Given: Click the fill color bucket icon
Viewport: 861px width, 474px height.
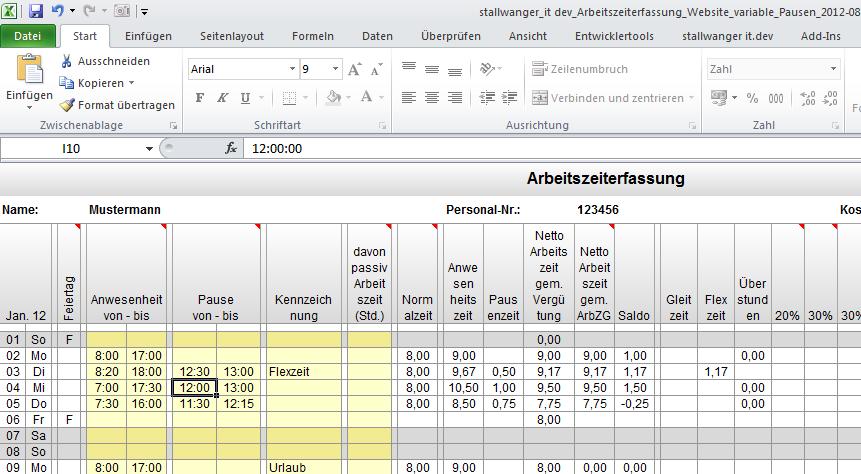Looking at the screenshot, I should 333,98.
